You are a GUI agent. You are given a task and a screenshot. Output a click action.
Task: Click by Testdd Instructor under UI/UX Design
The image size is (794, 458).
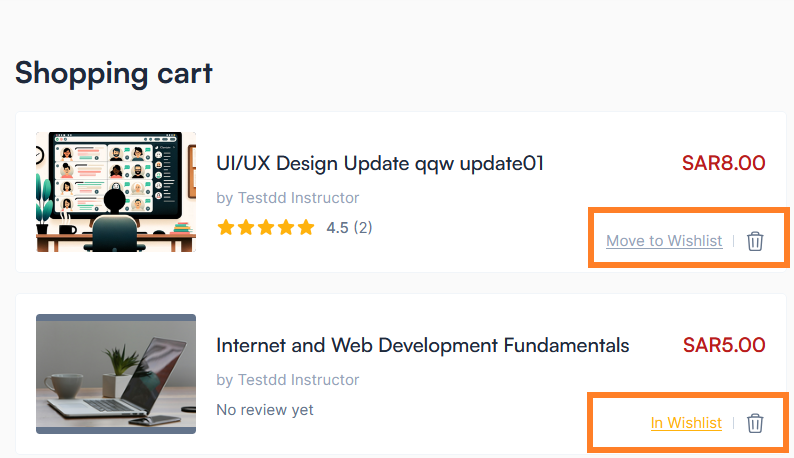[x=288, y=198]
